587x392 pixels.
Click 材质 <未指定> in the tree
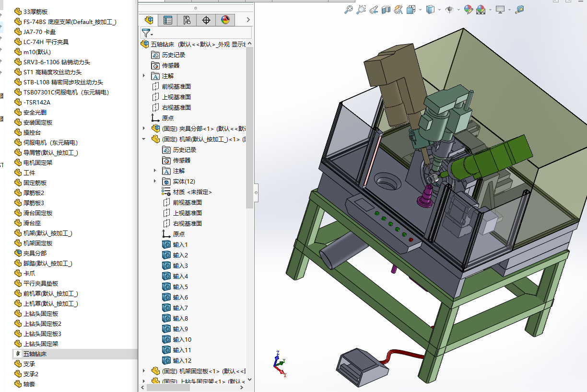pos(192,192)
